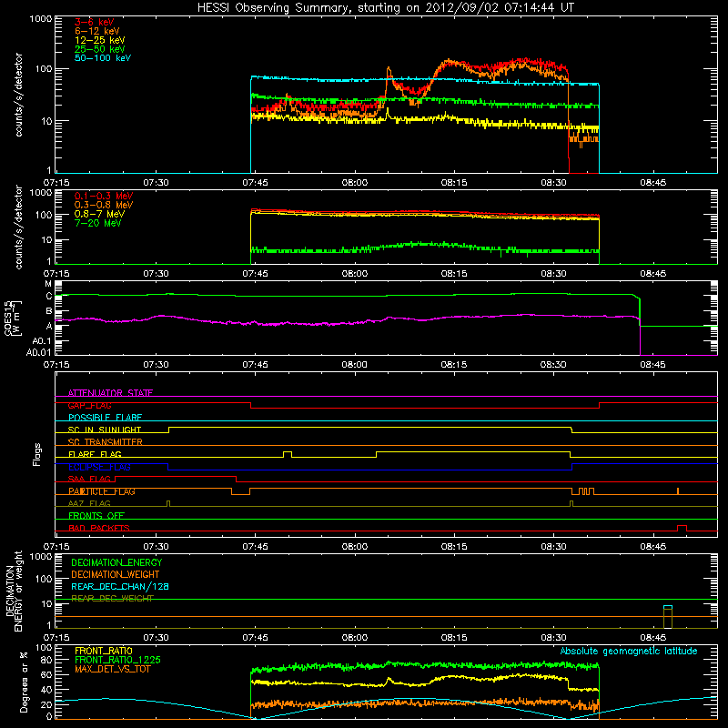Viewport: 728px width, 728px height.
Task: Click the 0.3-0.8 MeV legend entry
Action: click(104, 205)
